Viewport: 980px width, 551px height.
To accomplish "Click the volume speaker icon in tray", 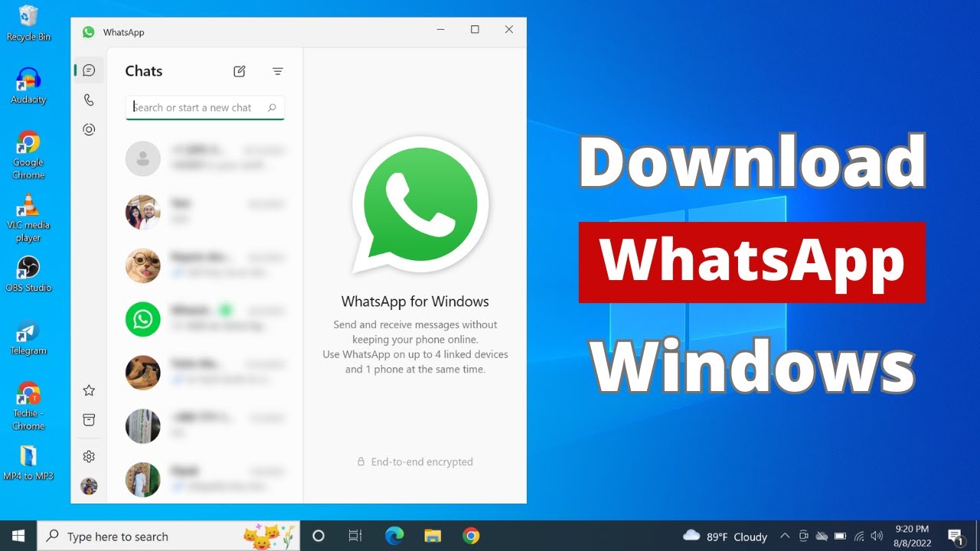I will pos(877,536).
